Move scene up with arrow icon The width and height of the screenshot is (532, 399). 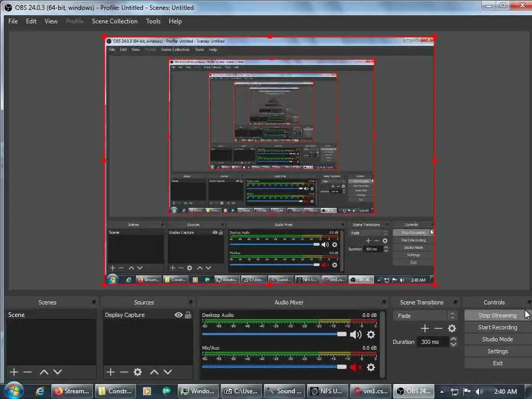click(x=44, y=372)
